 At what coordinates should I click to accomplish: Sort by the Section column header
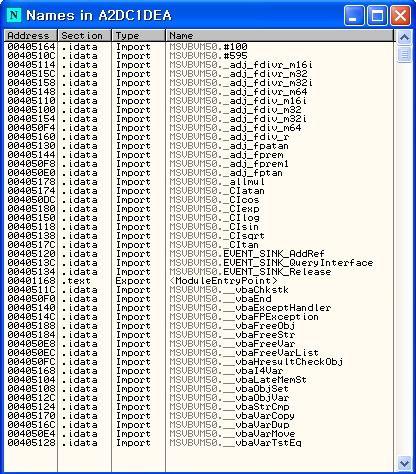coord(85,36)
